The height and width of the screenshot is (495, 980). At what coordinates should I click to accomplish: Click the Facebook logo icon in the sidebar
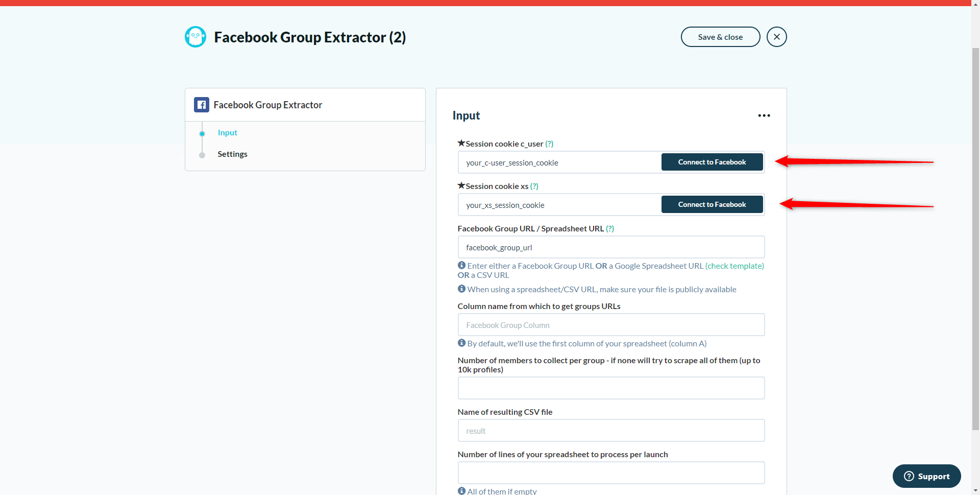tap(202, 105)
